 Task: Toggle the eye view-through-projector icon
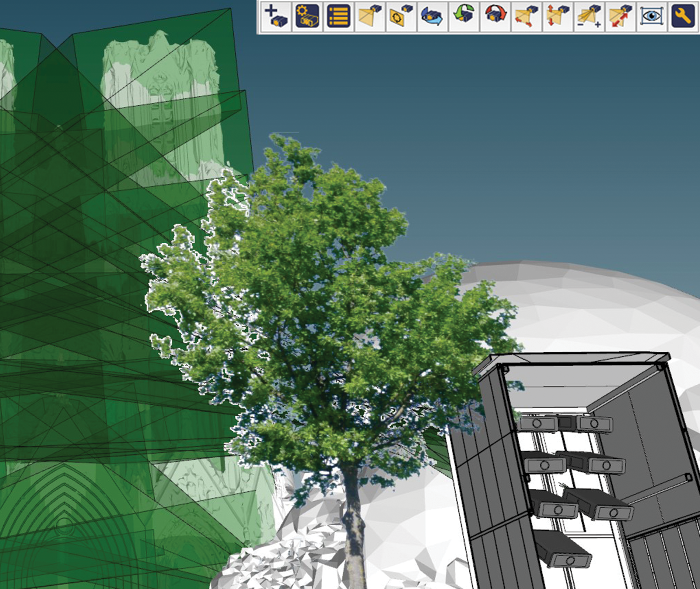652,16
